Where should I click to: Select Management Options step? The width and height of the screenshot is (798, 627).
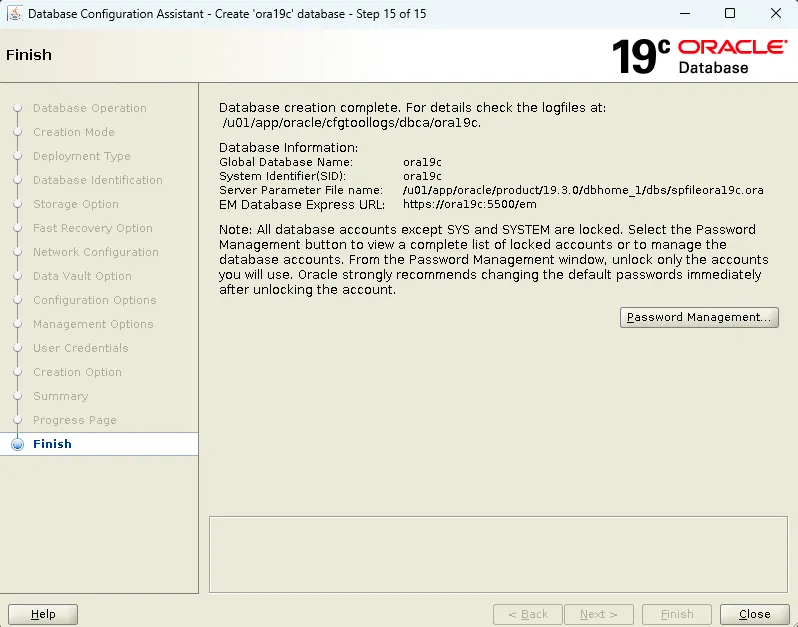(93, 324)
